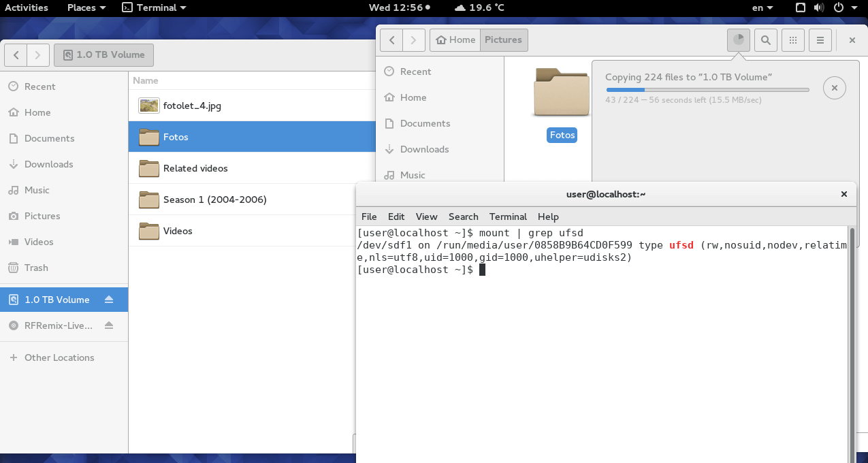Click the copy progress bar
Screen dimensions: 868x463
click(x=707, y=90)
